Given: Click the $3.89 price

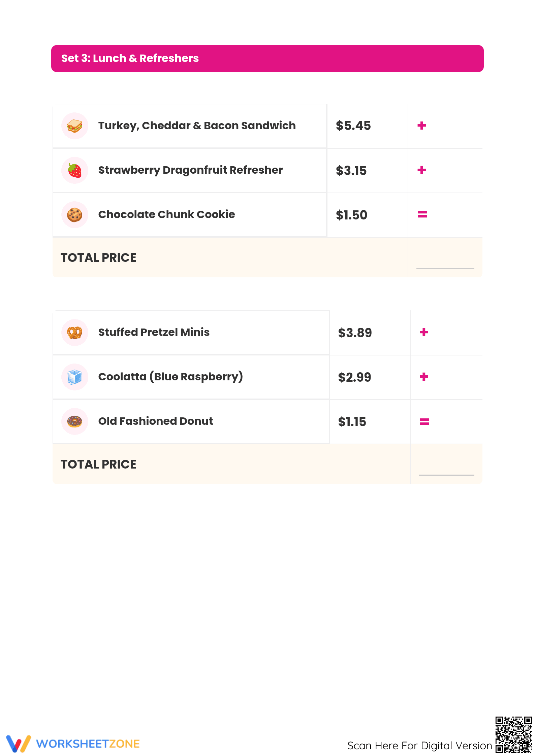Looking at the screenshot, I should click(355, 333).
